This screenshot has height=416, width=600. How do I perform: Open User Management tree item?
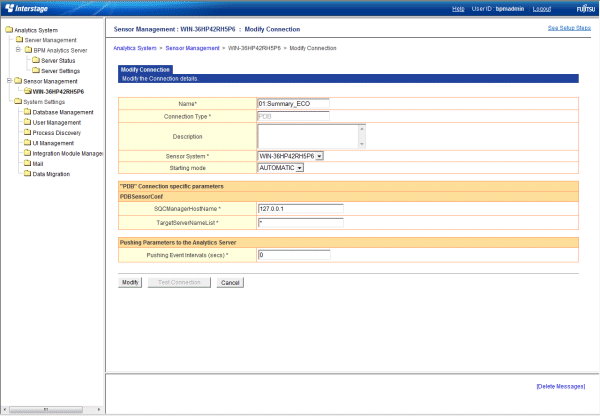coord(57,122)
